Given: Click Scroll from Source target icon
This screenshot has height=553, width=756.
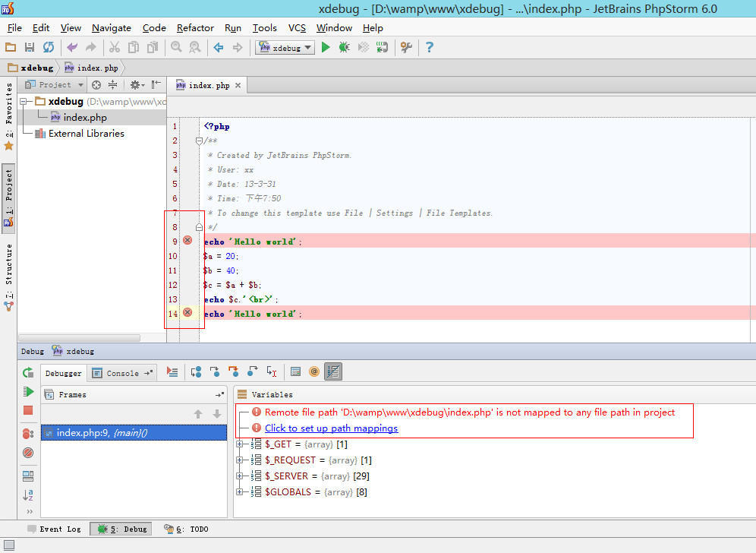Looking at the screenshot, I should 96,85.
